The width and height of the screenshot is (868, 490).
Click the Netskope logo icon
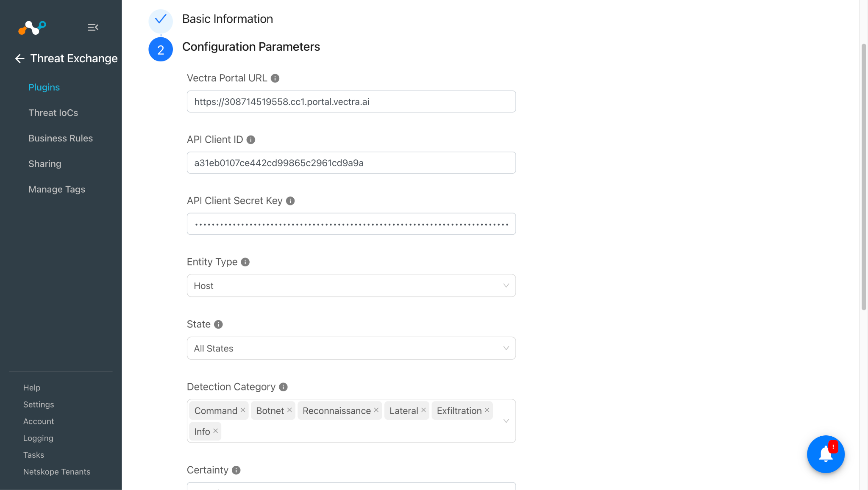click(x=32, y=28)
